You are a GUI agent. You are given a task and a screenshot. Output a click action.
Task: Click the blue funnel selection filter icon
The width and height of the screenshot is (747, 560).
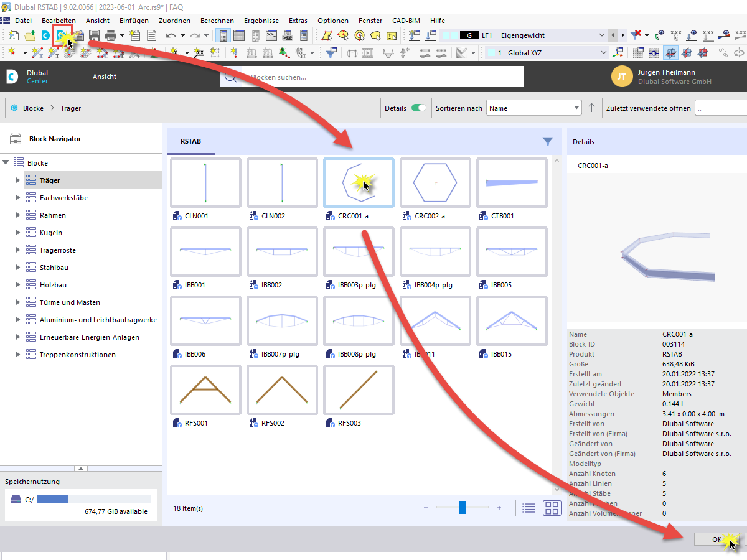click(x=332, y=53)
